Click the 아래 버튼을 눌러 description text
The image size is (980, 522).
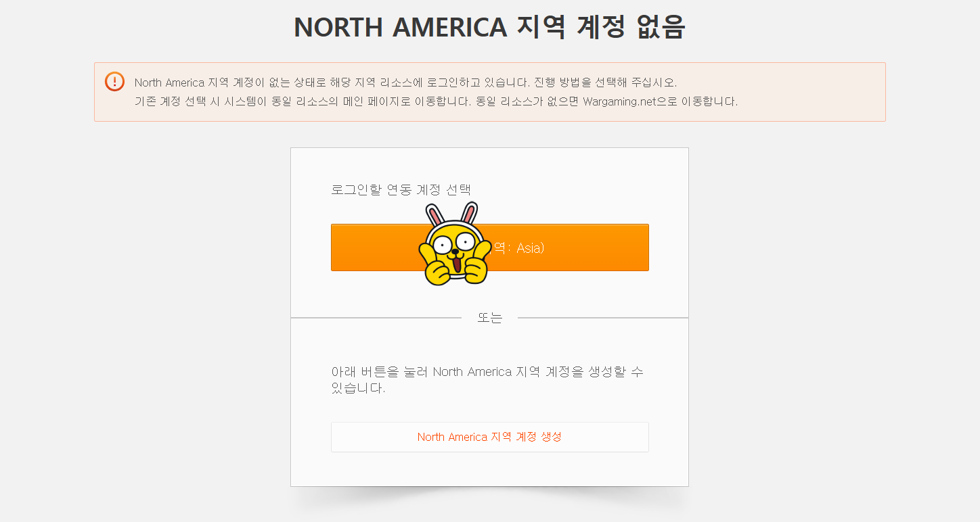point(487,372)
